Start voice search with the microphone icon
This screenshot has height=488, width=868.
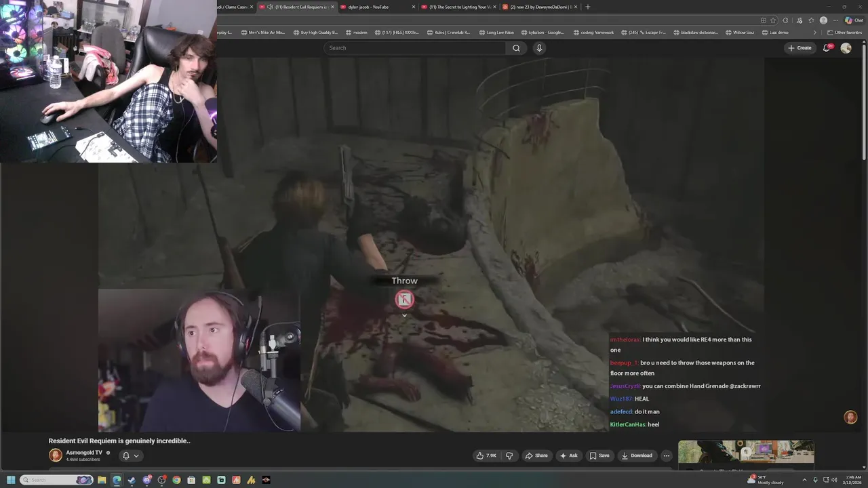[539, 48]
